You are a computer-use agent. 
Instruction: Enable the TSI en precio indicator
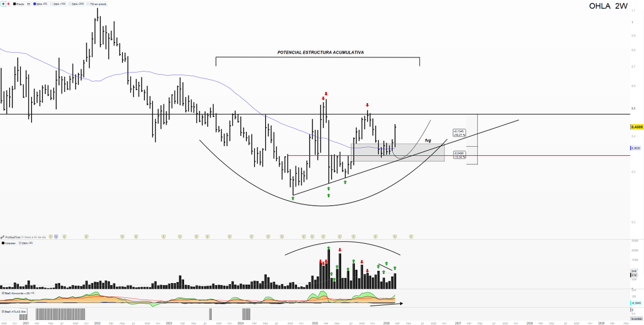point(97,4)
